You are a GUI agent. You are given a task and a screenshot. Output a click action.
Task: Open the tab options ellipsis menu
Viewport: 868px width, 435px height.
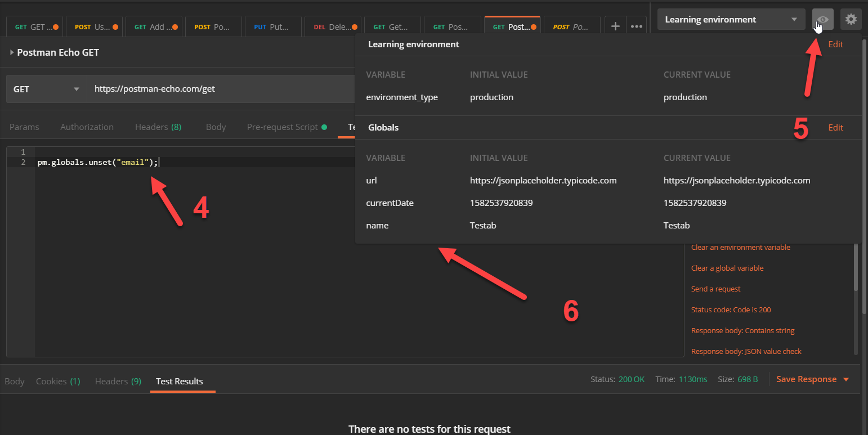[636, 26]
